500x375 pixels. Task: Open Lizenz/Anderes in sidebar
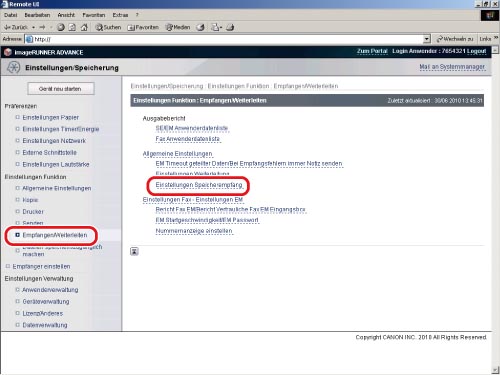click(x=42, y=314)
